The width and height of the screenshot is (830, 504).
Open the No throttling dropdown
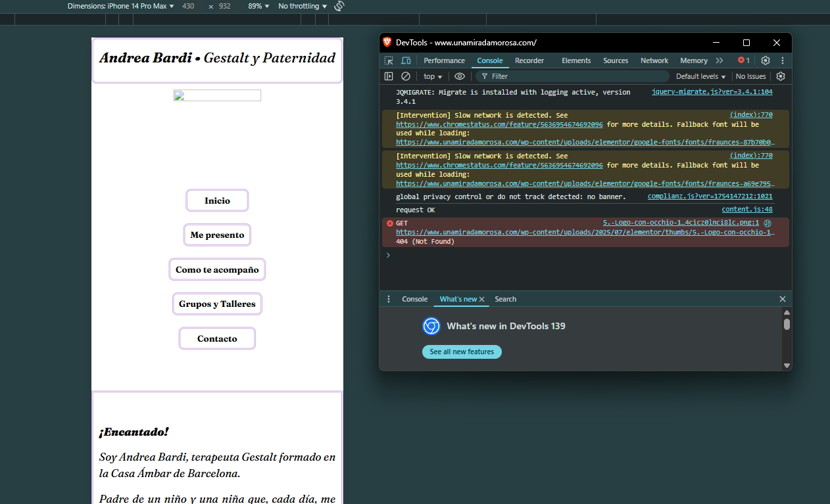(303, 6)
